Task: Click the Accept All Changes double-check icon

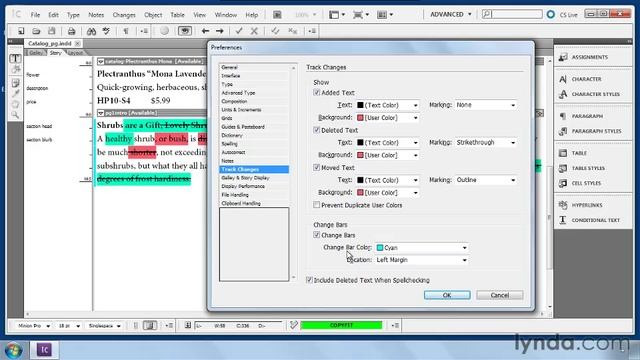Action: tap(275, 31)
